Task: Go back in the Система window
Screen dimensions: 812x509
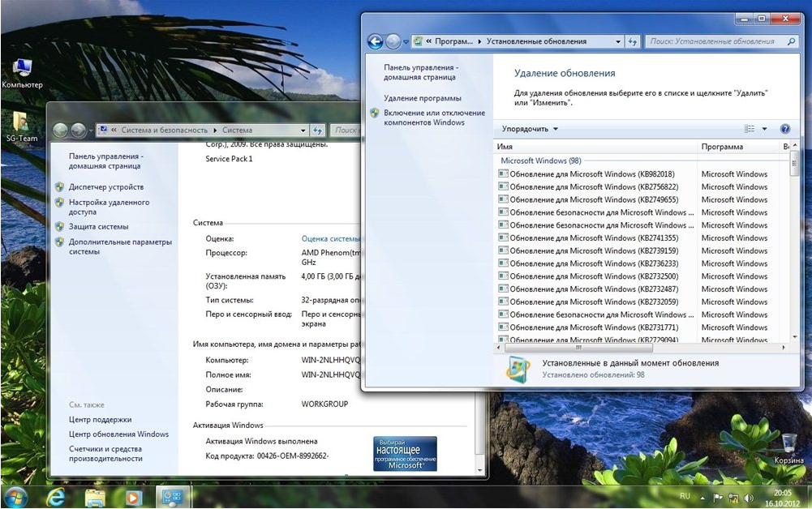Action: tap(61, 130)
